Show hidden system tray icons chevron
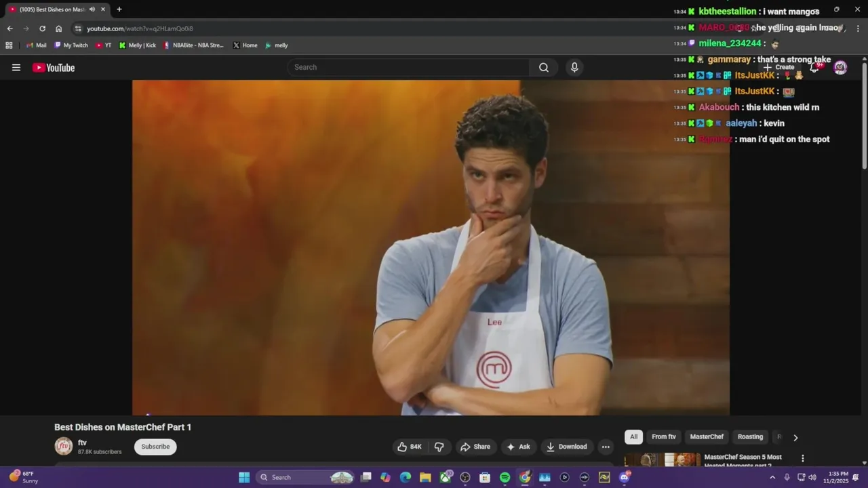 [x=772, y=477]
